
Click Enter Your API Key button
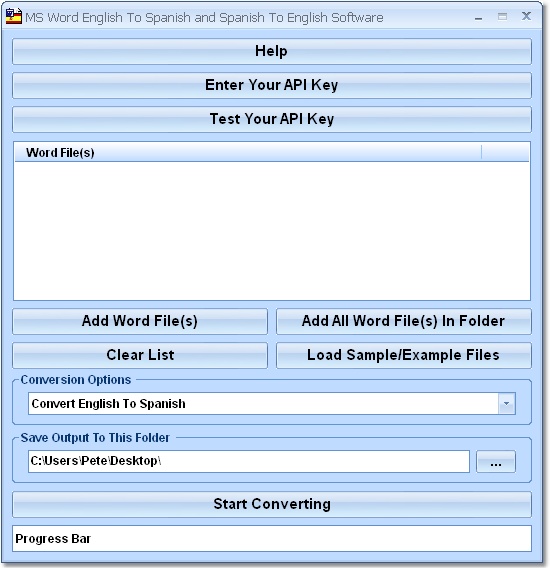click(x=272, y=85)
